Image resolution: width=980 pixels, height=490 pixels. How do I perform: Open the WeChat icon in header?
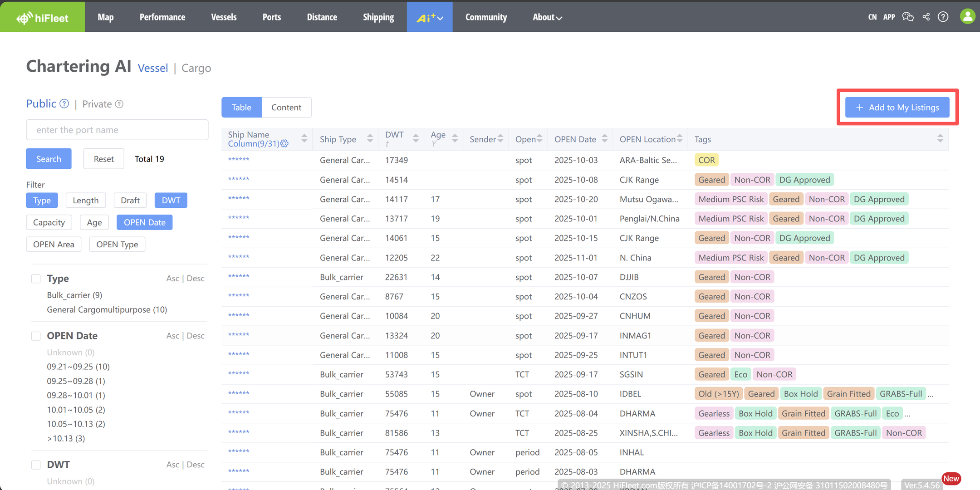pyautogui.click(x=908, y=17)
